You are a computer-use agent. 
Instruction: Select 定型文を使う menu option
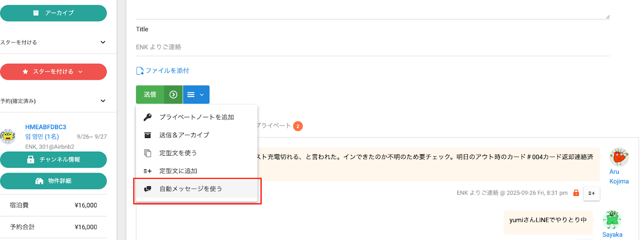click(178, 153)
